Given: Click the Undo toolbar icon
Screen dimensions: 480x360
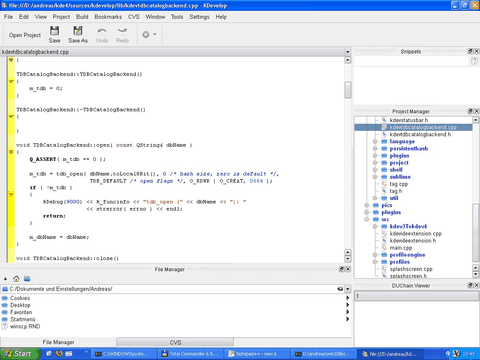Looking at the screenshot, I should coord(102,31).
